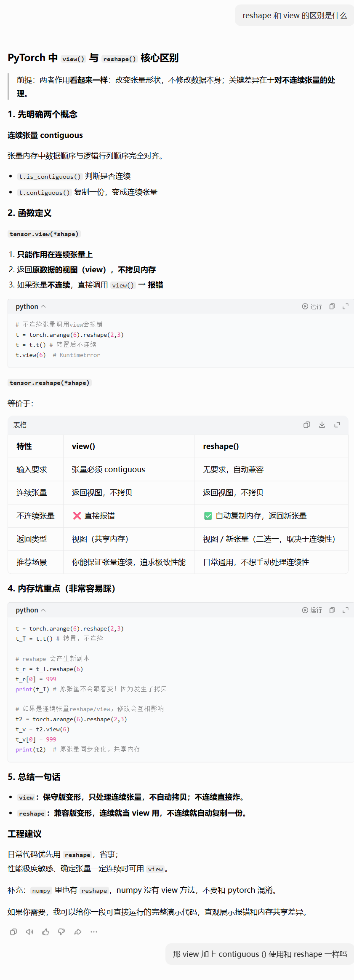Download the view() vs reshape() comparison table
354x980 pixels.
(x=322, y=425)
